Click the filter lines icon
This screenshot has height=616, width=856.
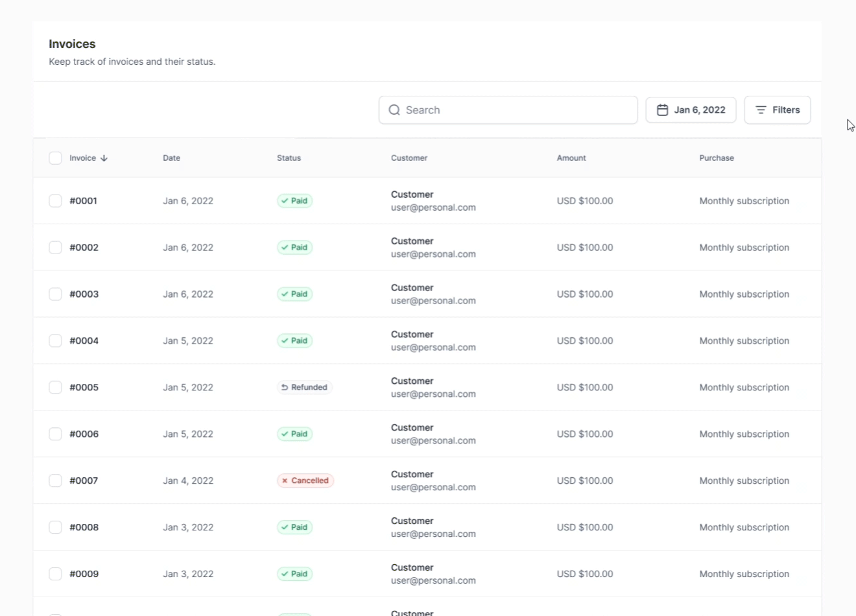(761, 110)
